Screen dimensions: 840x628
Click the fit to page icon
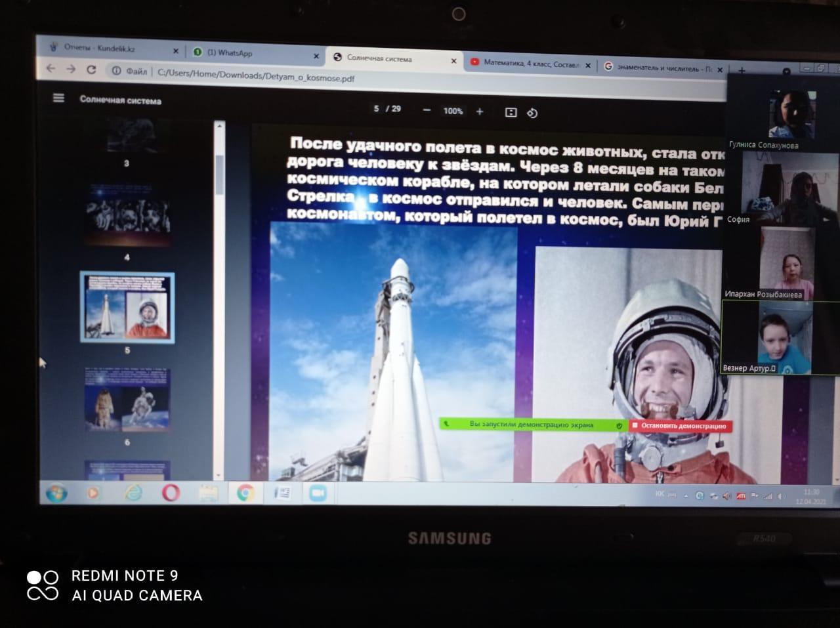click(x=511, y=112)
